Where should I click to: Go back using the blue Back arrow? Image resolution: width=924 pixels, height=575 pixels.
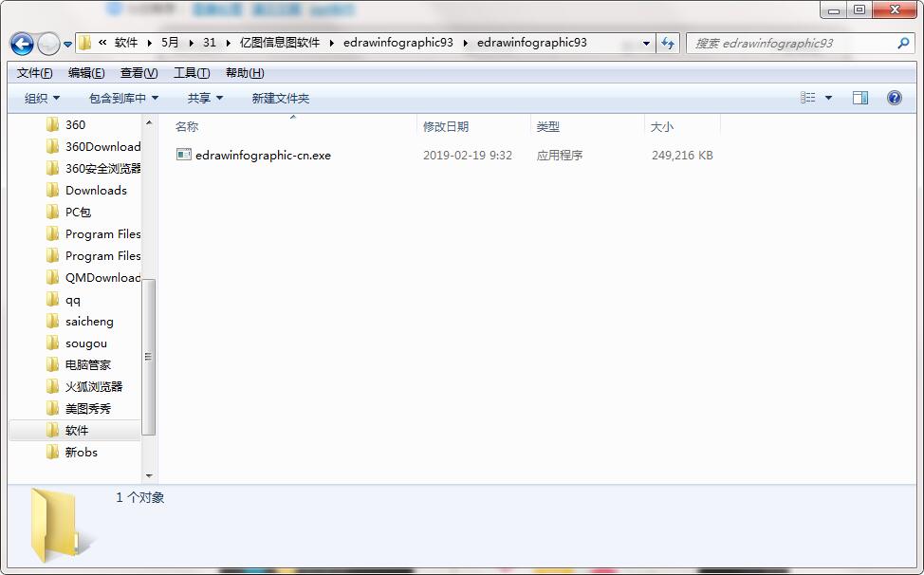click(x=23, y=44)
